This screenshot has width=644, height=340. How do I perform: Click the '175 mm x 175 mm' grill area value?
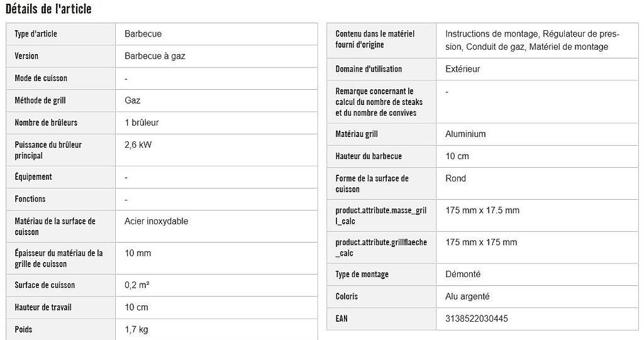pos(481,243)
